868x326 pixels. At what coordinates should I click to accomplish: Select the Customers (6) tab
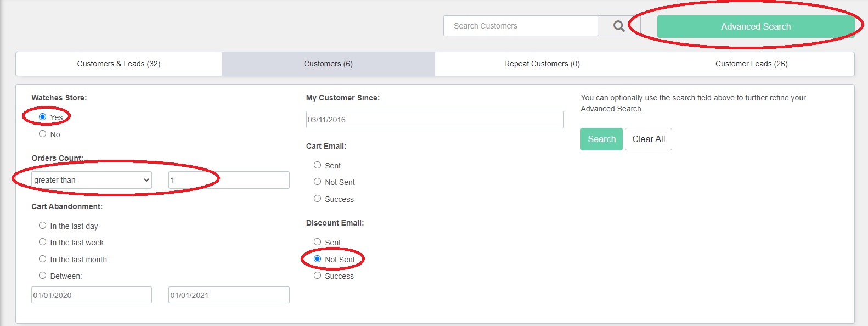click(328, 64)
